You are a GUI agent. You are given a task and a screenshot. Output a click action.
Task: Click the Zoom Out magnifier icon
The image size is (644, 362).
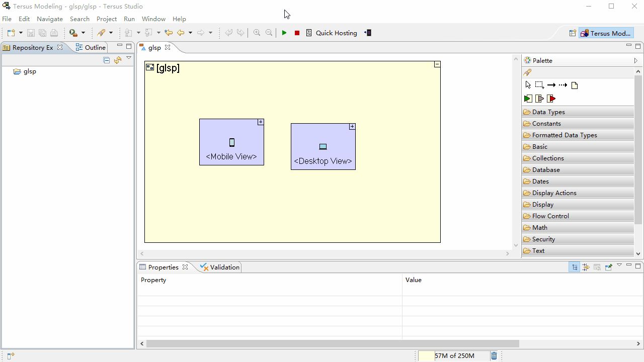269,33
